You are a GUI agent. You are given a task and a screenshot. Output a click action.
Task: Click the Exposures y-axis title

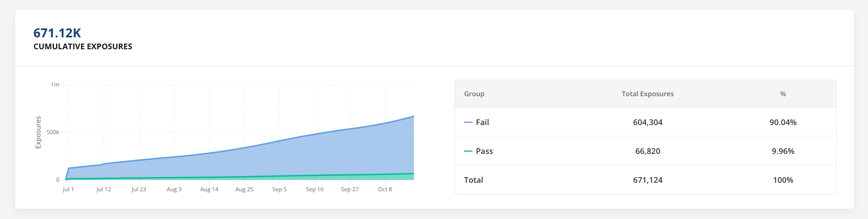pyautogui.click(x=39, y=132)
